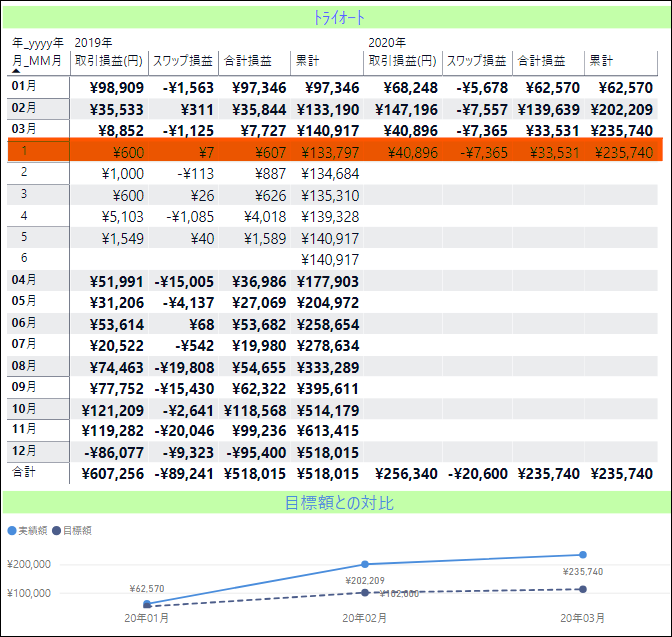
Task: Click the ¥607,256 total cell
Action: (x=113, y=474)
